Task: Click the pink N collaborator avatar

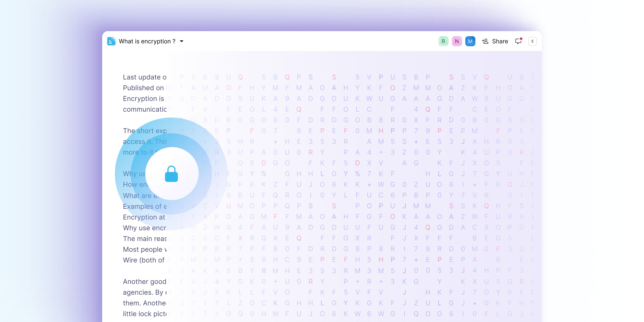Action: click(457, 41)
